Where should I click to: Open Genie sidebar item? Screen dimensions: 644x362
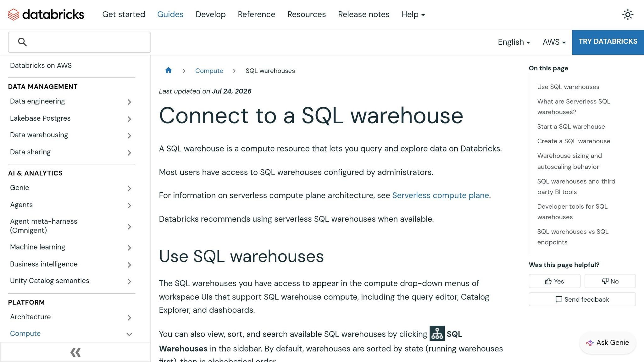[x=19, y=188]
